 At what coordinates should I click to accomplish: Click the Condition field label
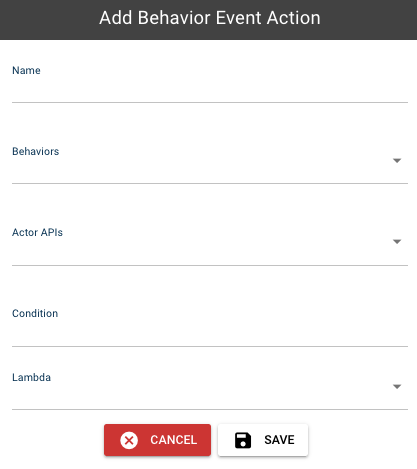coord(35,313)
